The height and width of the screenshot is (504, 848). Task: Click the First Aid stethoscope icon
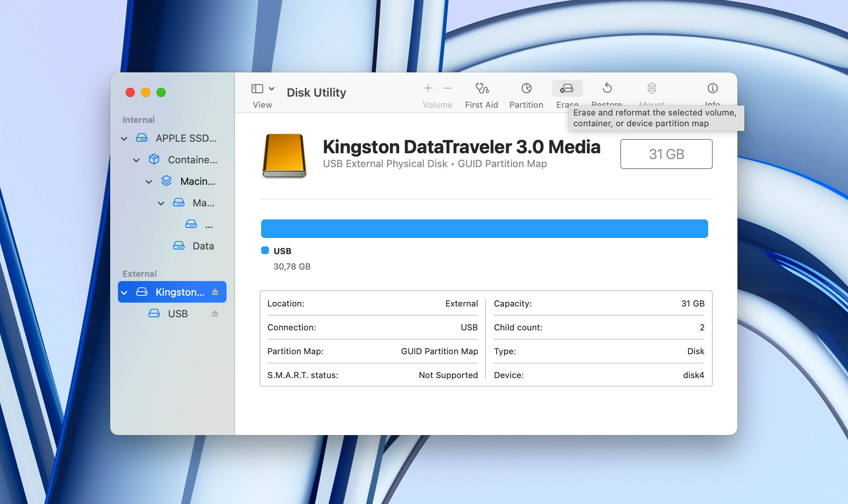[482, 89]
